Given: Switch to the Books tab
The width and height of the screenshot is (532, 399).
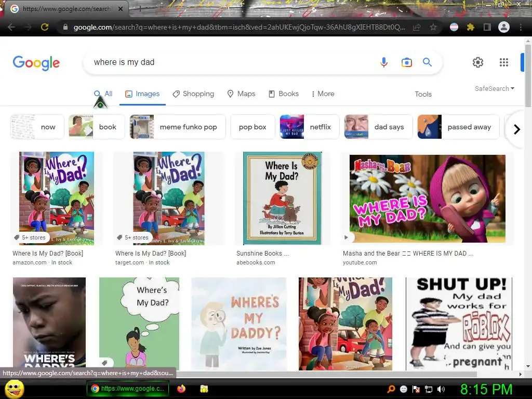Looking at the screenshot, I should click(284, 94).
